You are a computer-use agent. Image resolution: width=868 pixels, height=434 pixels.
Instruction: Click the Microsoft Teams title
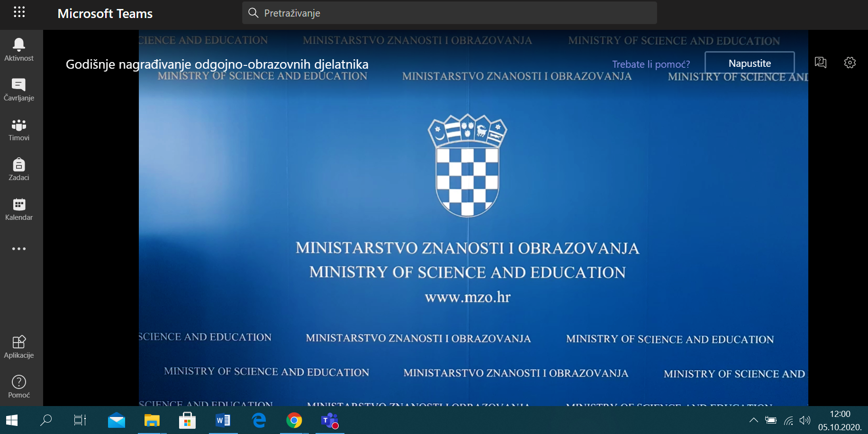point(105,13)
